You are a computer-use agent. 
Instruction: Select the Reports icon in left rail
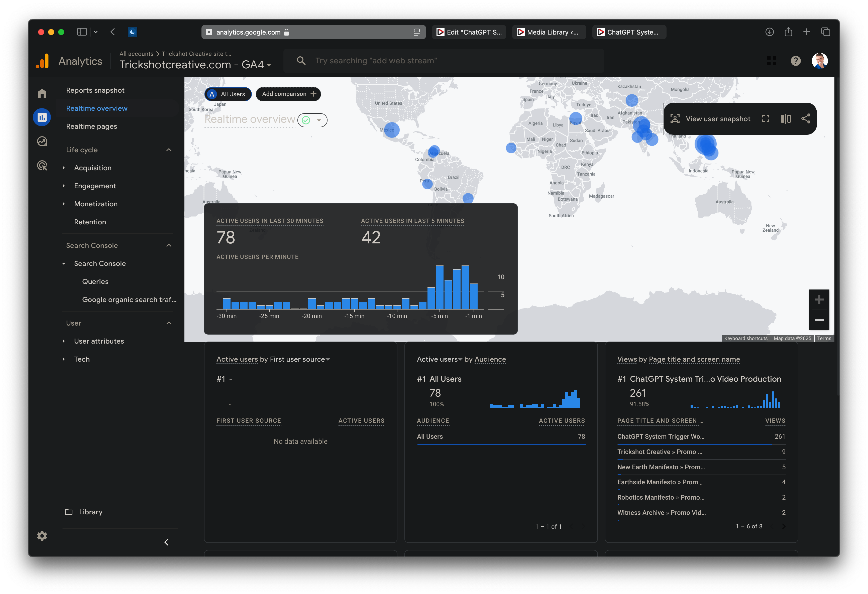42,117
